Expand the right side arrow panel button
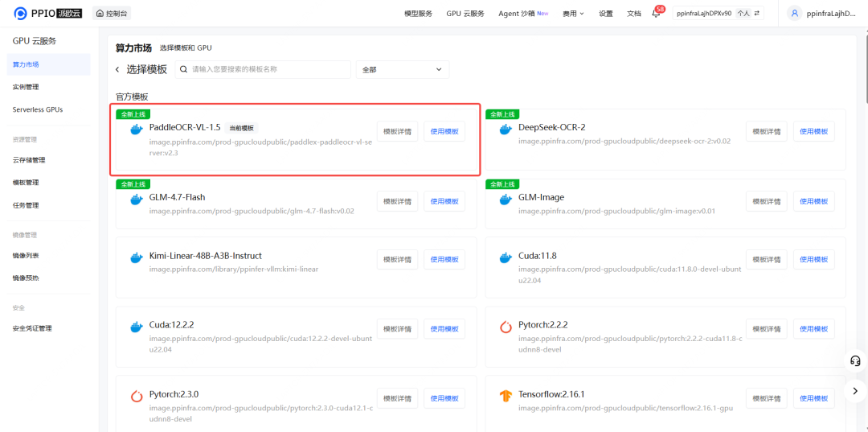 click(x=855, y=390)
